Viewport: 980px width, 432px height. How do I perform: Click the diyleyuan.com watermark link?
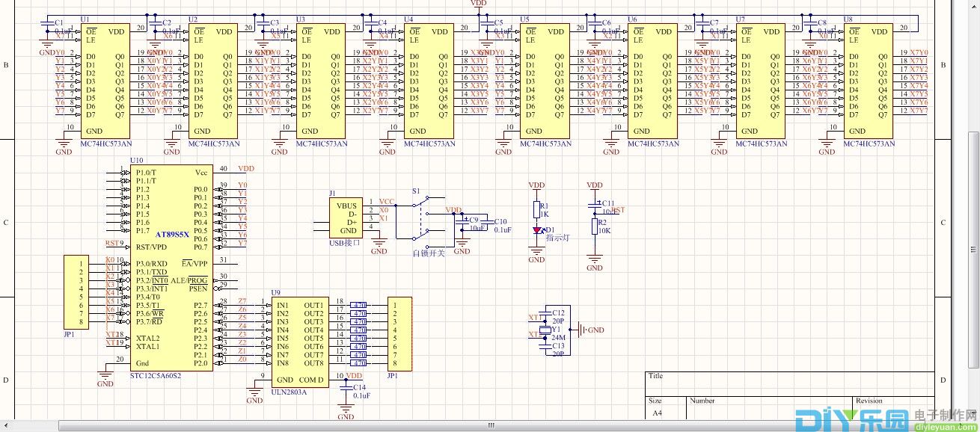coord(947,428)
